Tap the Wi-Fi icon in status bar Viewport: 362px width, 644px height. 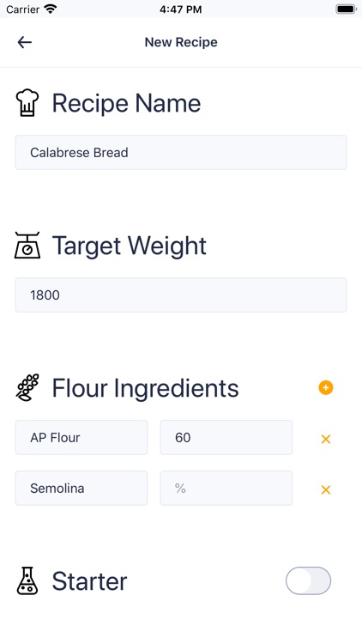click(x=51, y=9)
